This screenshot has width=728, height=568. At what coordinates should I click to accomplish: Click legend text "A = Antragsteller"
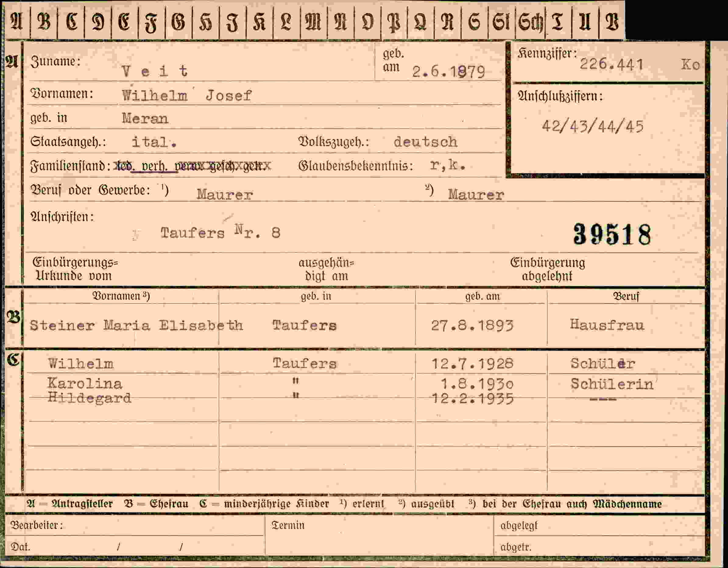tap(70, 504)
